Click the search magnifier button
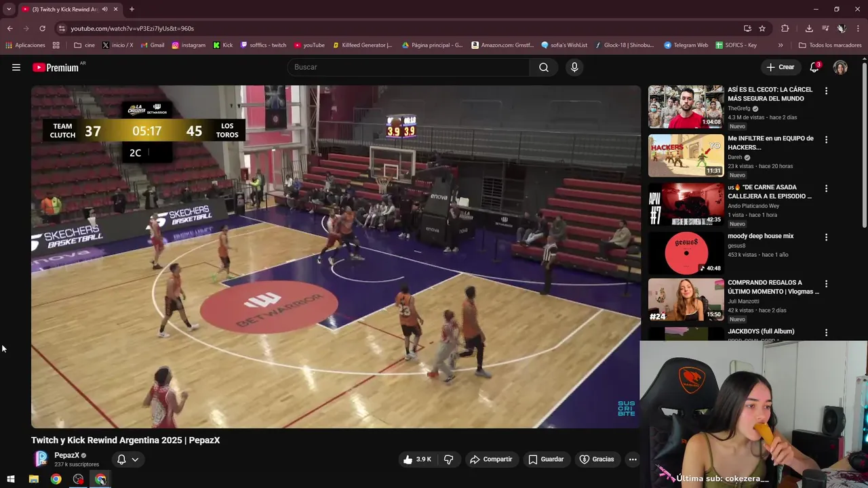The height and width of the screenshot is (488, 868). click(544, 67)
